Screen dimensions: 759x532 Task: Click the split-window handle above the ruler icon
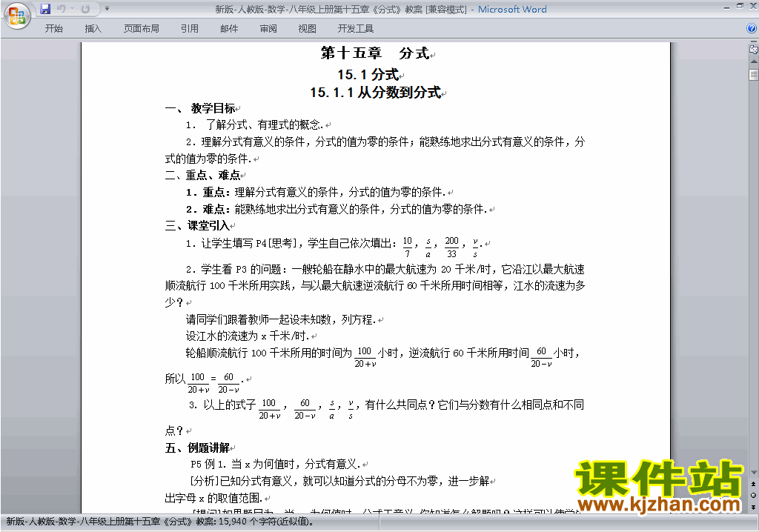pyautogui.click(x=753, y=41)
